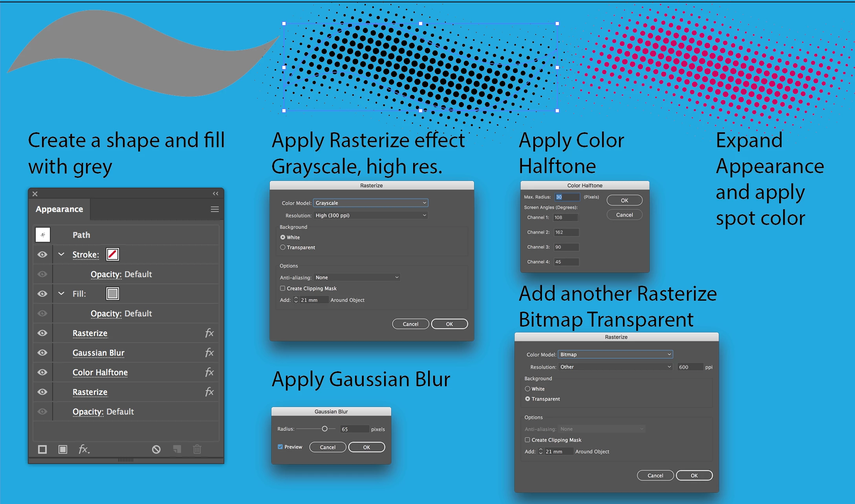Open the Grayscale Color Model dropdown

pyautogui.click(x=370, y=203)
